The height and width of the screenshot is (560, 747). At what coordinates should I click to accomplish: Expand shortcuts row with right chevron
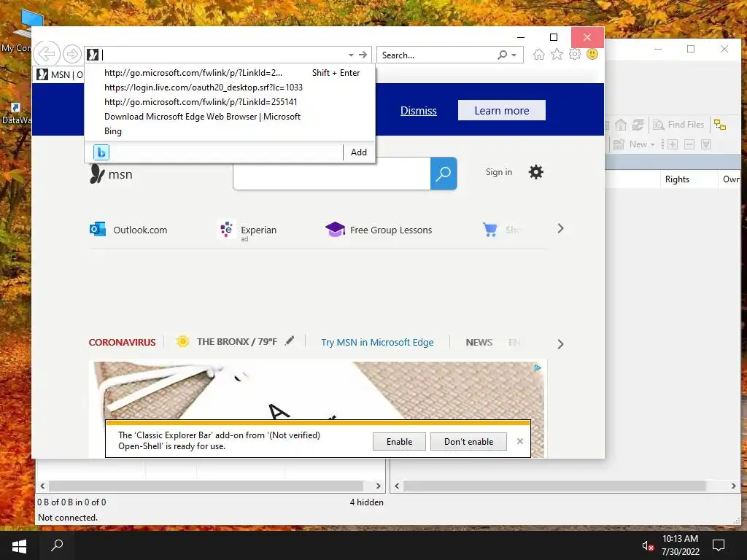coord(560,228)
